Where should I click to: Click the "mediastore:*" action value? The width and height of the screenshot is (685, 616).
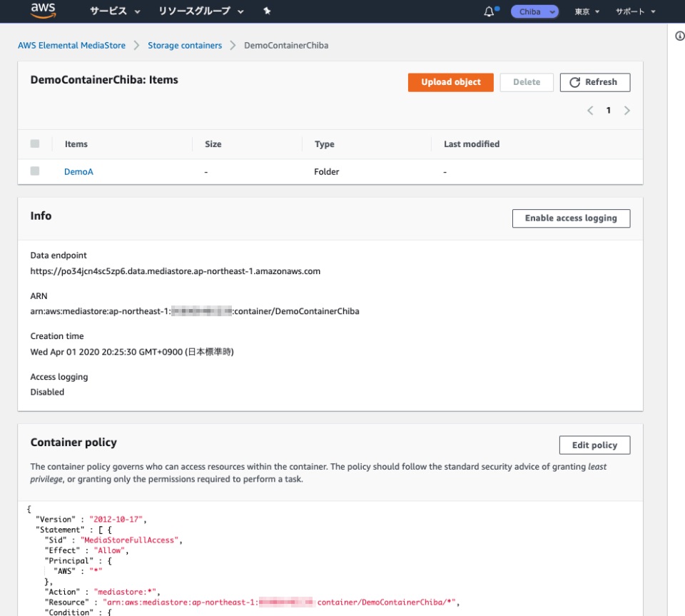(125, 592)
